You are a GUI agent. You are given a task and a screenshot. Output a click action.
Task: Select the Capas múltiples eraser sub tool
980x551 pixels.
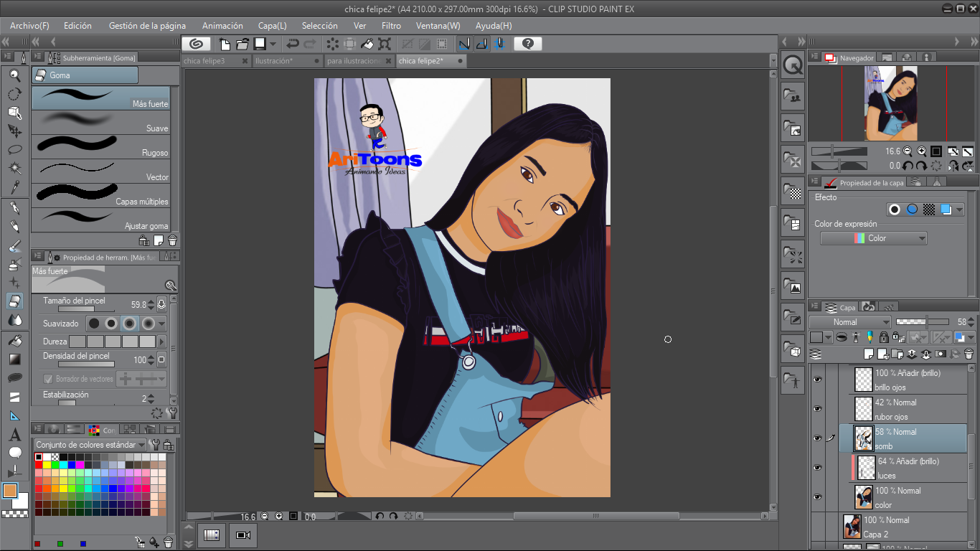pyautogui.click(x=100, y=196)
